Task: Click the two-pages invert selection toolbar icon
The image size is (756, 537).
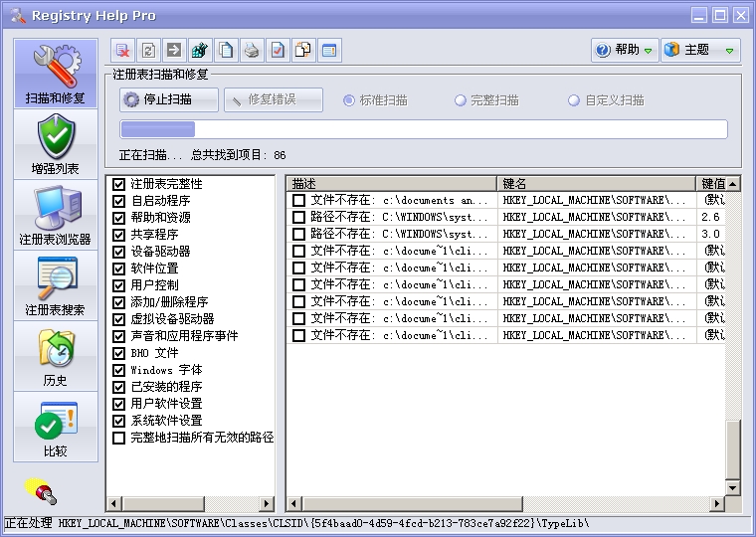Action: (x=303, y=50)
